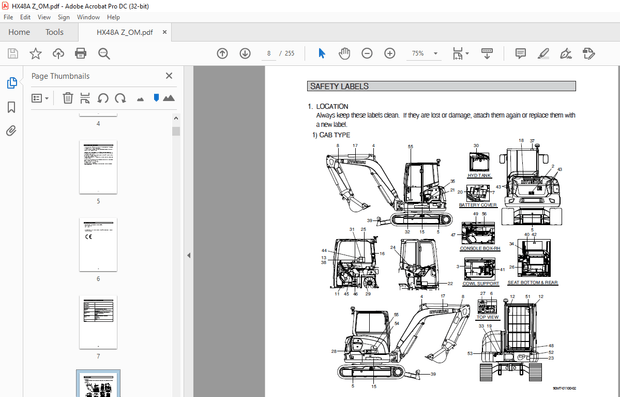Reduce thumbnail size with small mountain icon
The height and width of the screenshot is (397, 620).
140,99
